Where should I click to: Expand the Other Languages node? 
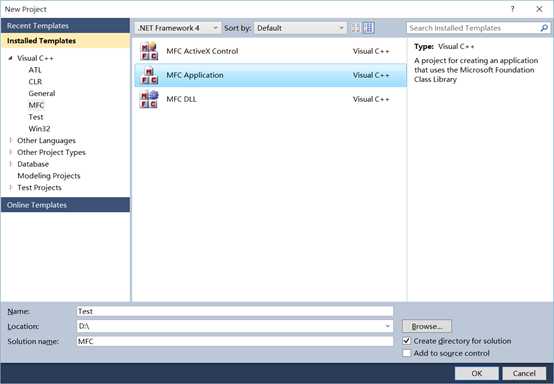point(11,140)
